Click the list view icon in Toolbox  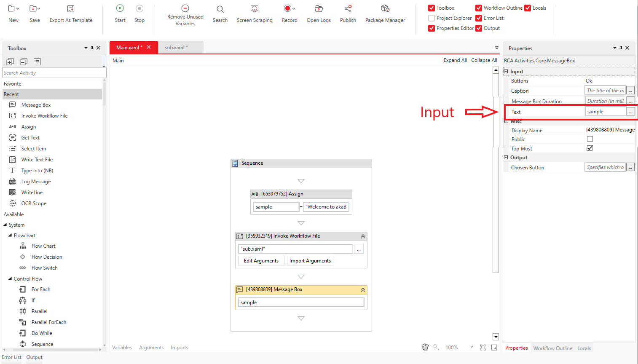tap(37, 62)
